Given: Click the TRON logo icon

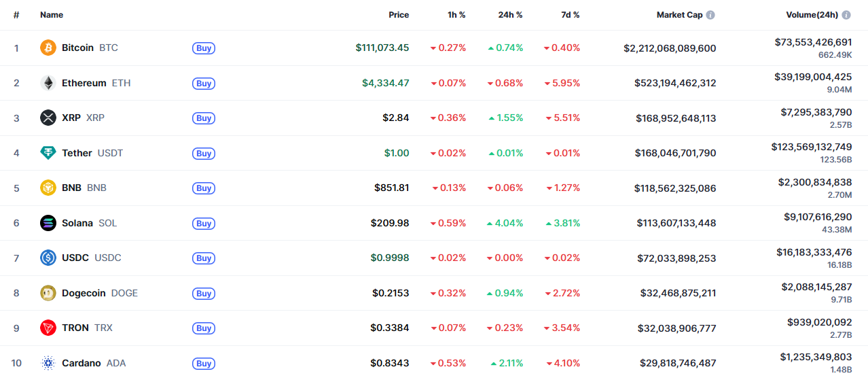Looking at the screenshot, I should [x=48, y=328].
